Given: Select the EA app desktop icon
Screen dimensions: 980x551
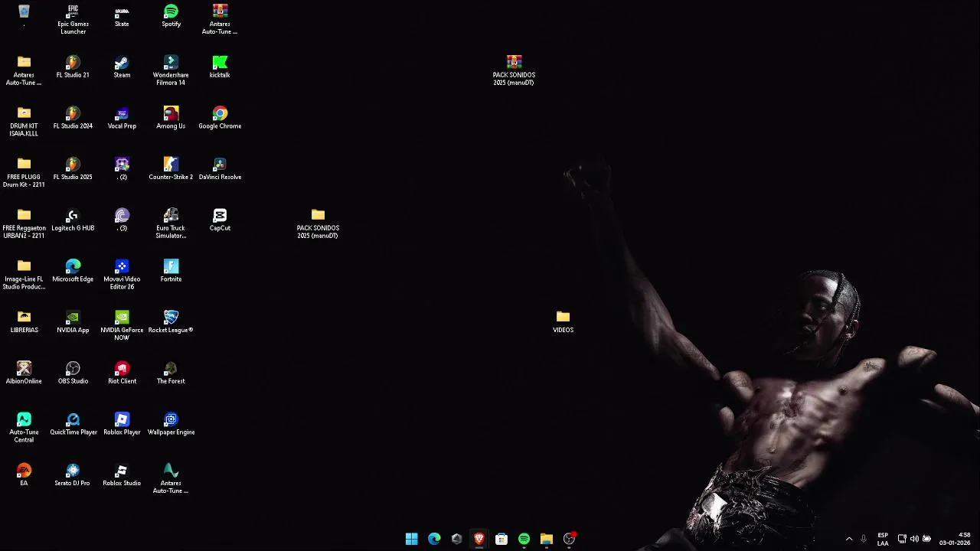Looking at the screenshot, I should [24, 475].
